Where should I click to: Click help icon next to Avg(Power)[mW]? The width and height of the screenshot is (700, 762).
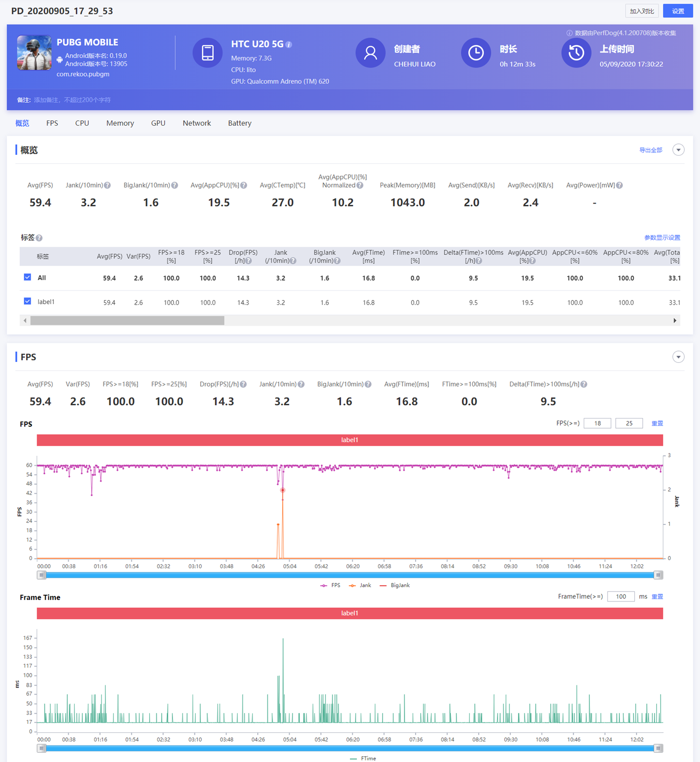click(x=619, y=185)
